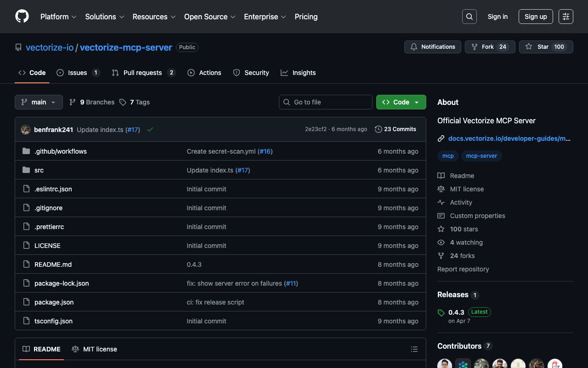Click the GitHub logo icon
This screenshot has width=588, height=368.
pos(22,17)
